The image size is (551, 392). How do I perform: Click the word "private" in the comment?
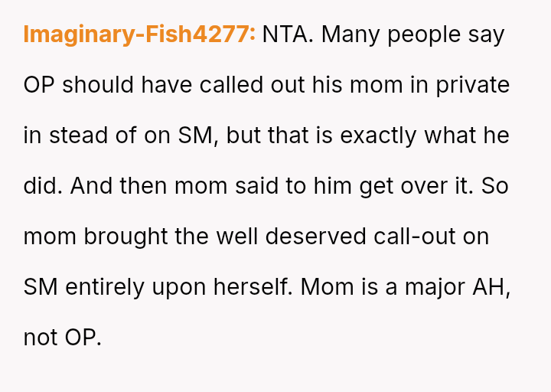tap(473, 85)
